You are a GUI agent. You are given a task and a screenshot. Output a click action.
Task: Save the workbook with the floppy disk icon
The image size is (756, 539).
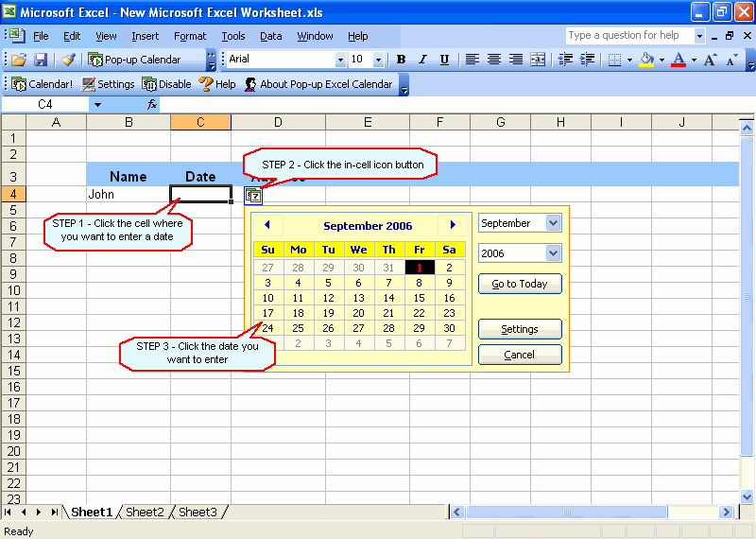point(41,60)
